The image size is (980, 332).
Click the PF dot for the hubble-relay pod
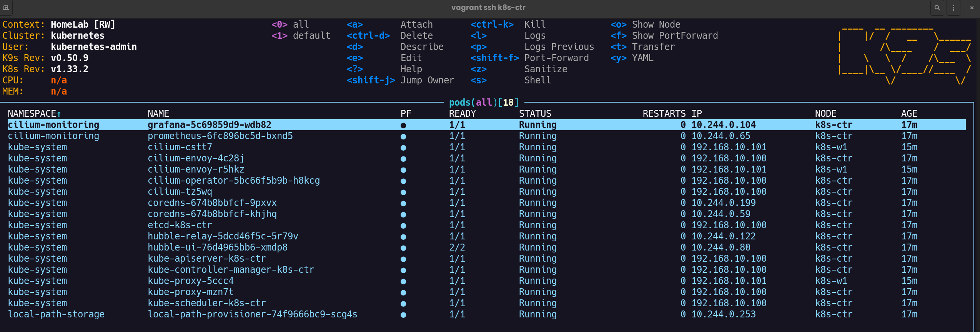(x=403, y=237)
